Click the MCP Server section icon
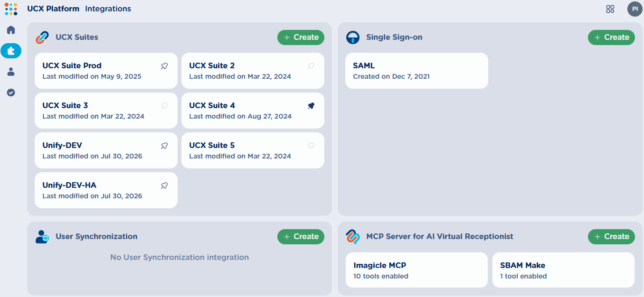The width and height of the screenshot is (644, 297). [353, 237]
